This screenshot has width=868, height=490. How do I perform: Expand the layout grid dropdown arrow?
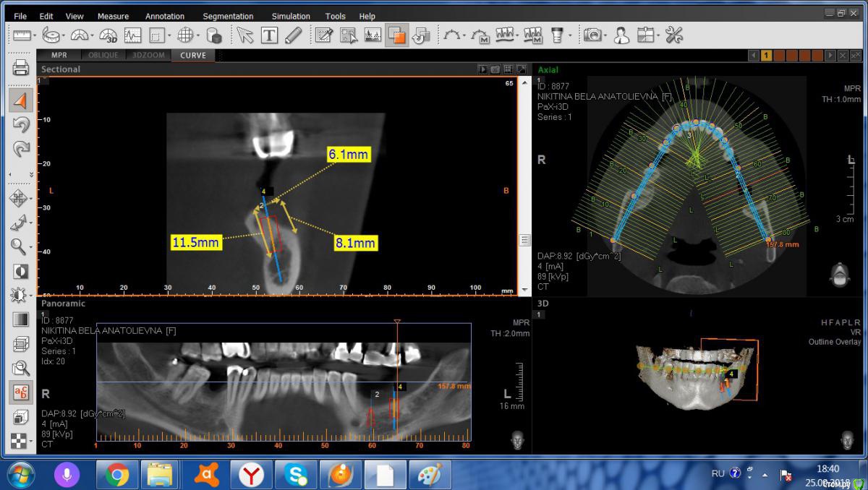[198, 35]
